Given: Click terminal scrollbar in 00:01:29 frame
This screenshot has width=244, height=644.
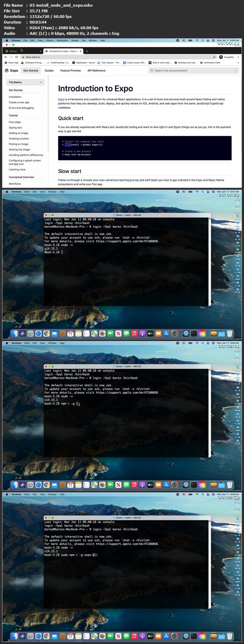Looking at the screenshot, I should click(x=210, y=261).
